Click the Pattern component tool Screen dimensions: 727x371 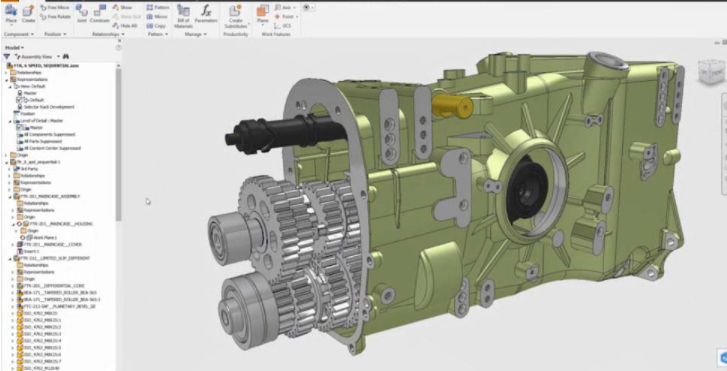158,7
